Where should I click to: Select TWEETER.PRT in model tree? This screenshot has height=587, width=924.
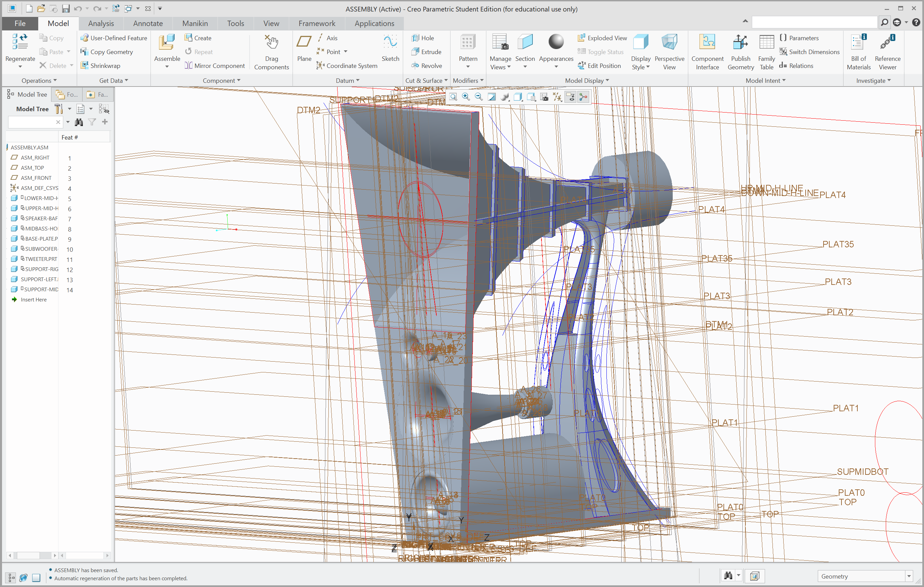pyautogui.click(x=41, y=259)
